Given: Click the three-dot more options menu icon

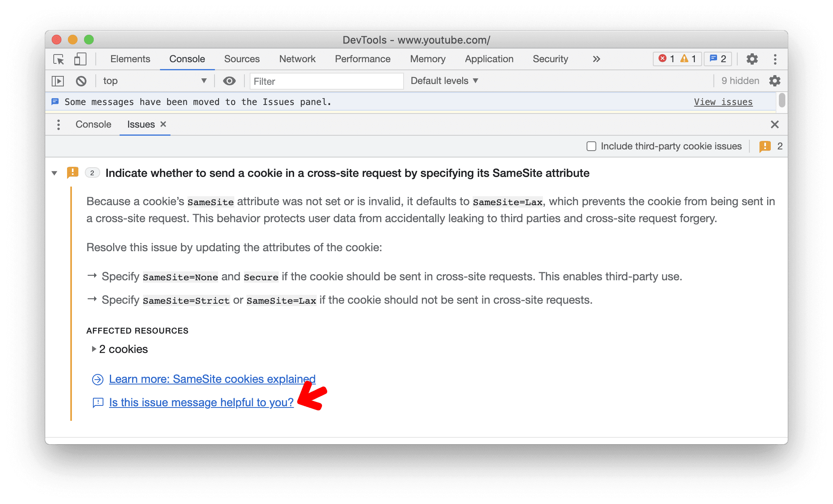Looking at the screenshot, I should coord(775,59).
